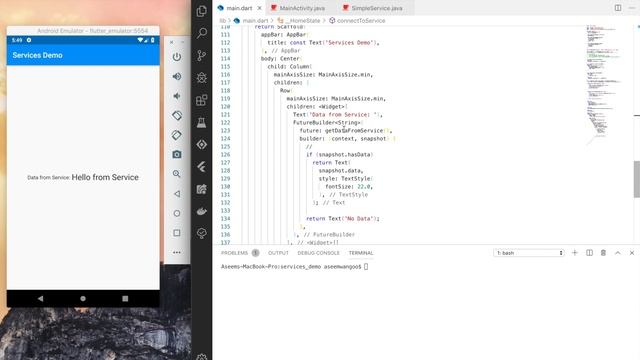The height and width of the screenshot is (360, 640).
Task: Click emulator volume up button
Action: (x=177, y=76)
